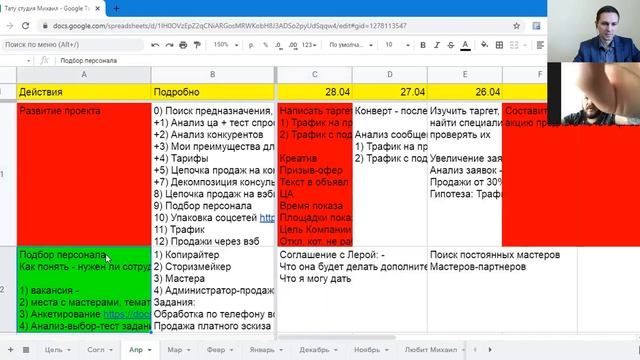This screenshot has width=640, height=360.
Task: Open the horizontal align menu
Action: 540,45
